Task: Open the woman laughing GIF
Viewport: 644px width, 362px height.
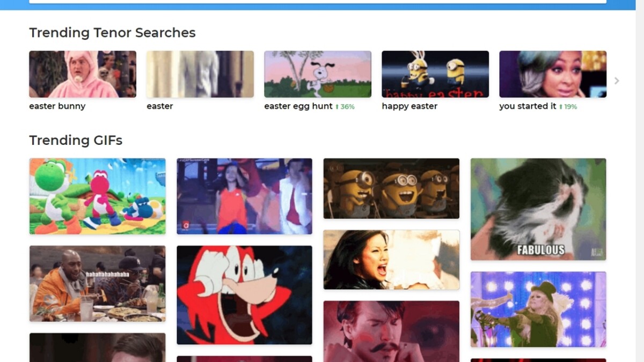Action: pos(391,260)
